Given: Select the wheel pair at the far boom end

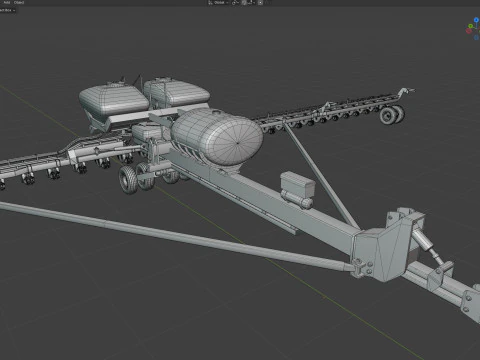Looking at the screenshot, I should [392, 114].
